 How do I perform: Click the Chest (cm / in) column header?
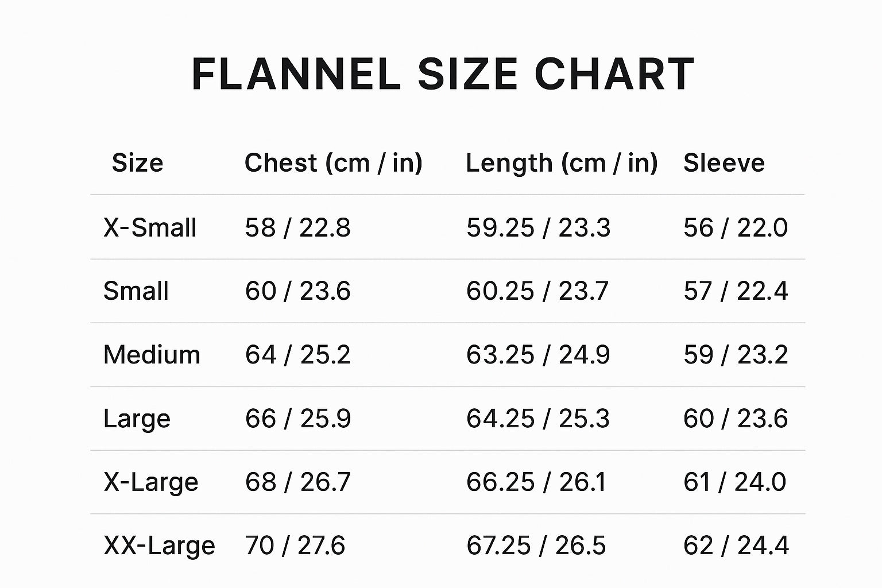click(333, 163)
